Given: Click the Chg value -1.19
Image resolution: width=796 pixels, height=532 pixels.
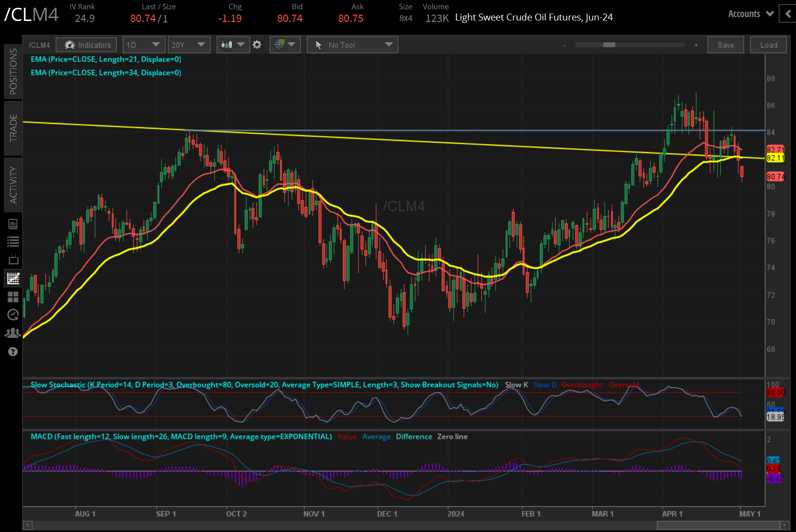Looking at the screenshot, I should (230, 19).
